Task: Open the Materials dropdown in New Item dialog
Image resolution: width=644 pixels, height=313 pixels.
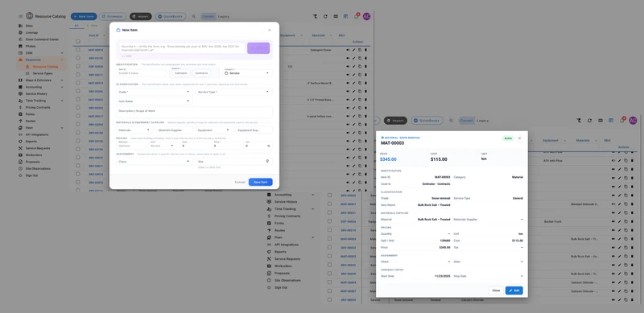Action: point(134,130)
